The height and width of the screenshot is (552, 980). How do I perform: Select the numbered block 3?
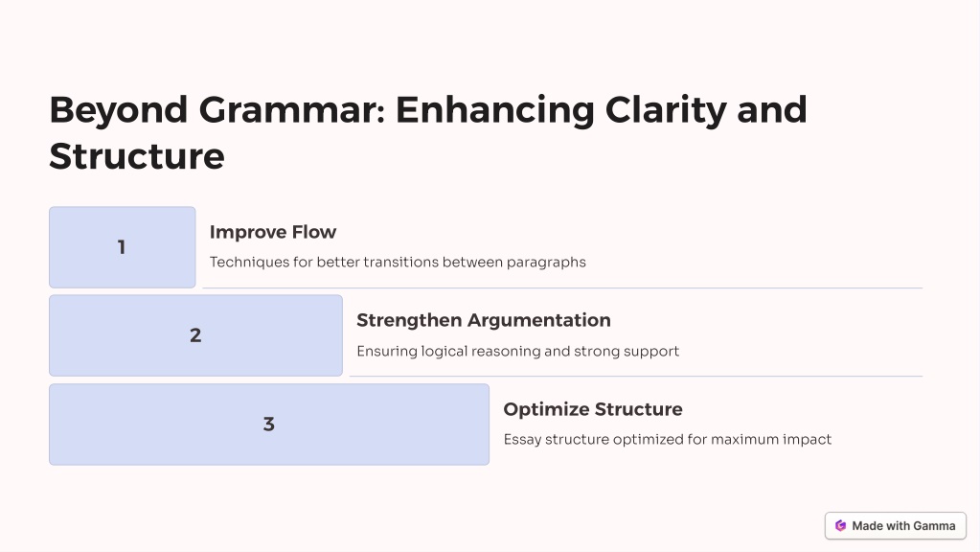click(269, 425)
